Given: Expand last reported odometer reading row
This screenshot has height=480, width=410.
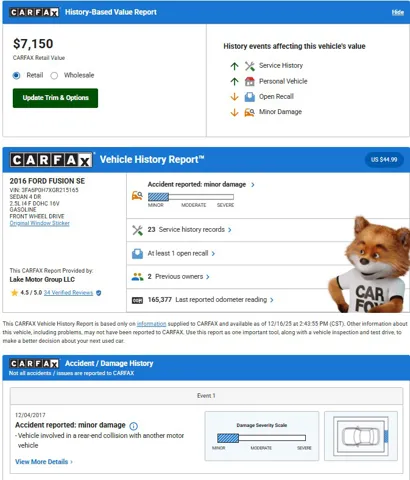Looking at the screenshot, I should pos(211,300).
